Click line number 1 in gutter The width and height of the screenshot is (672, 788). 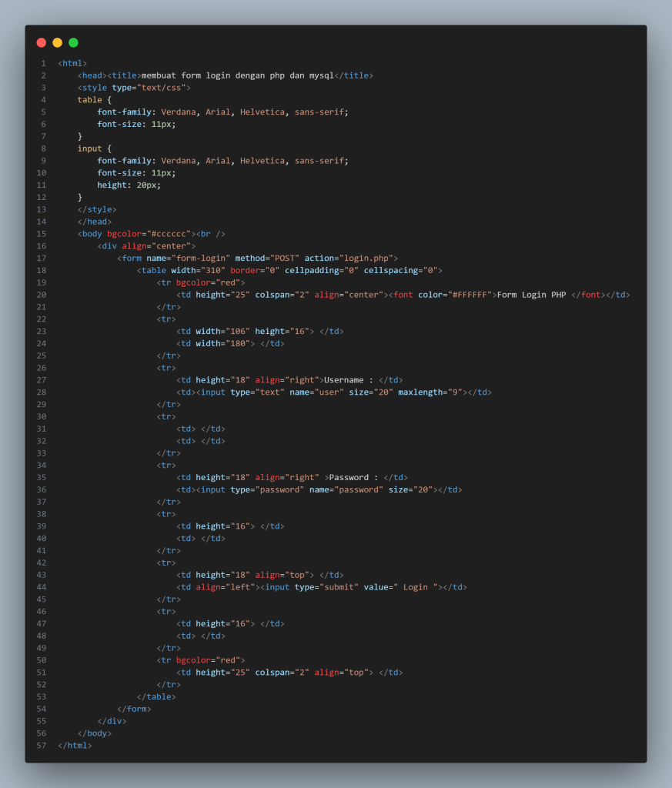coord(44,63)
